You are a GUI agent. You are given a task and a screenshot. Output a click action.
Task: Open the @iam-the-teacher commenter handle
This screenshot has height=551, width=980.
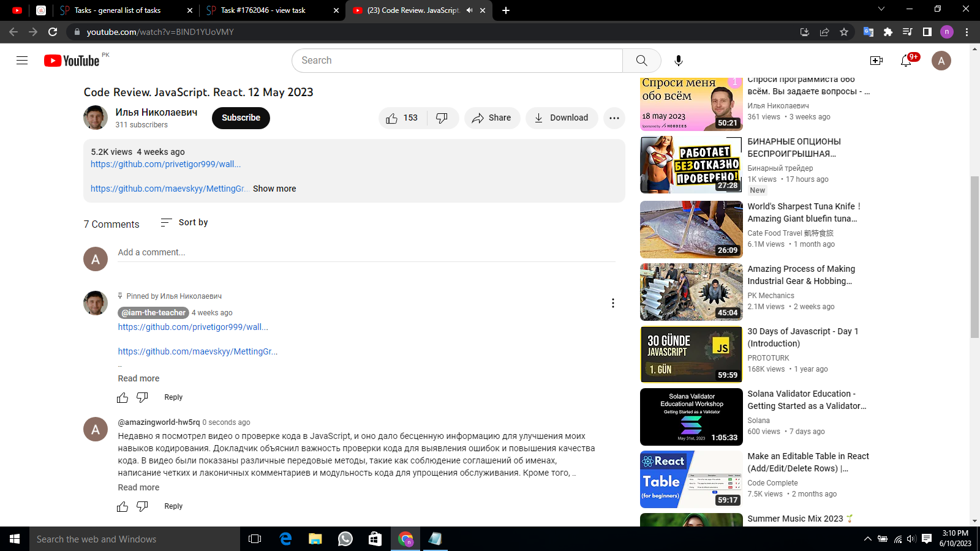pyautogui.click(x=153, y=313)
